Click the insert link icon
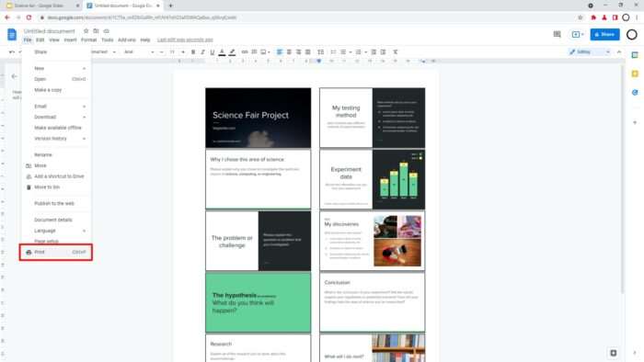644x362 pixels. tap(245, 52)
